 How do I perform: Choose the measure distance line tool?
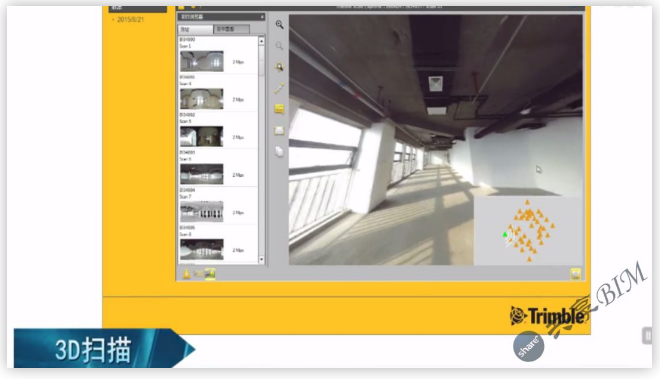(x=279, y=88)
